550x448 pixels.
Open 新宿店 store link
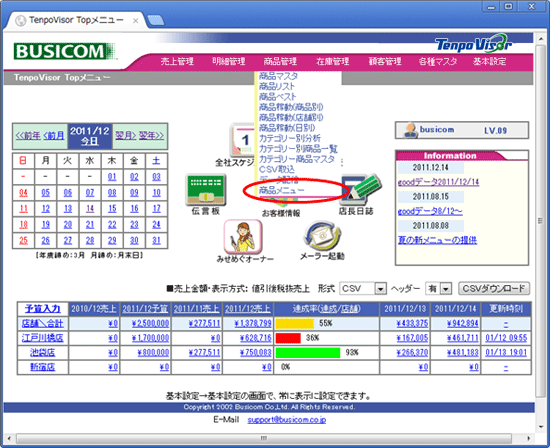pos(42,367)
